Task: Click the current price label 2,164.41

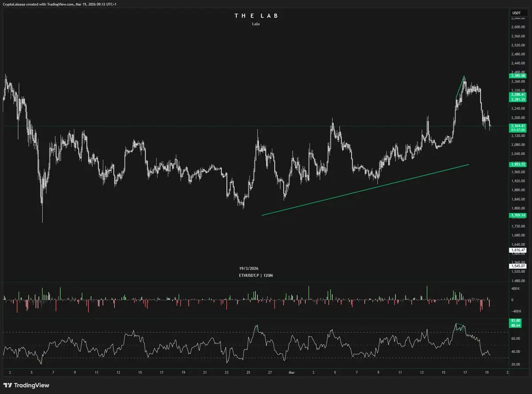Action: tap(518, 126)
